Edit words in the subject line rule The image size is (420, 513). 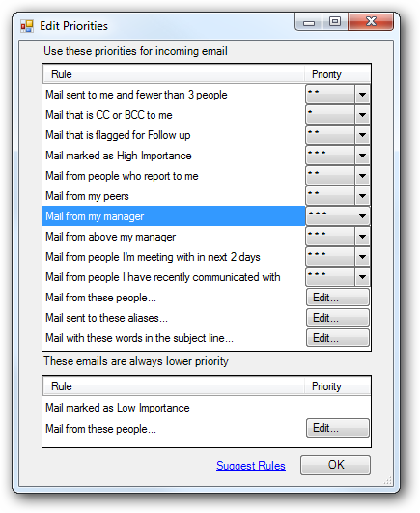point(338,338)
